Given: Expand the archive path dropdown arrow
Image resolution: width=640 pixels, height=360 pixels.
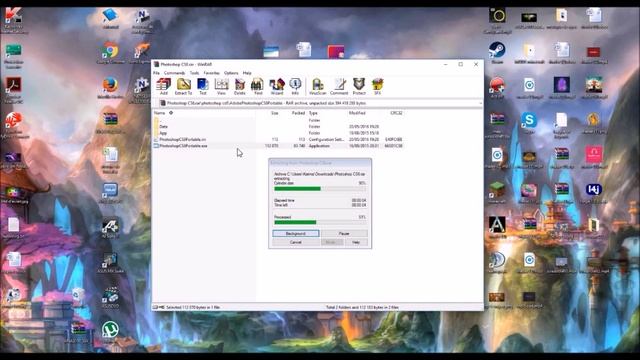Looking at the screenshot, I should (480, 103).
